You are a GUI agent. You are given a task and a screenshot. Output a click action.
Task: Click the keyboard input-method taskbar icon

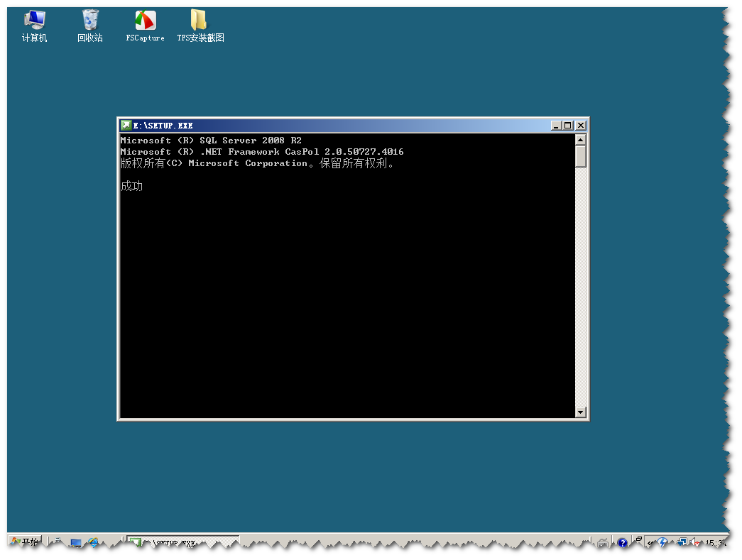(603, 542)
